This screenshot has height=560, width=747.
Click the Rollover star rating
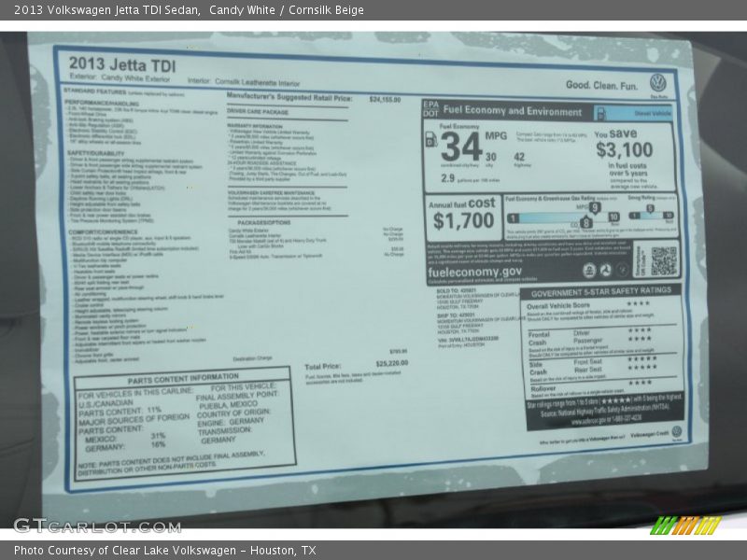click(641, 383)
